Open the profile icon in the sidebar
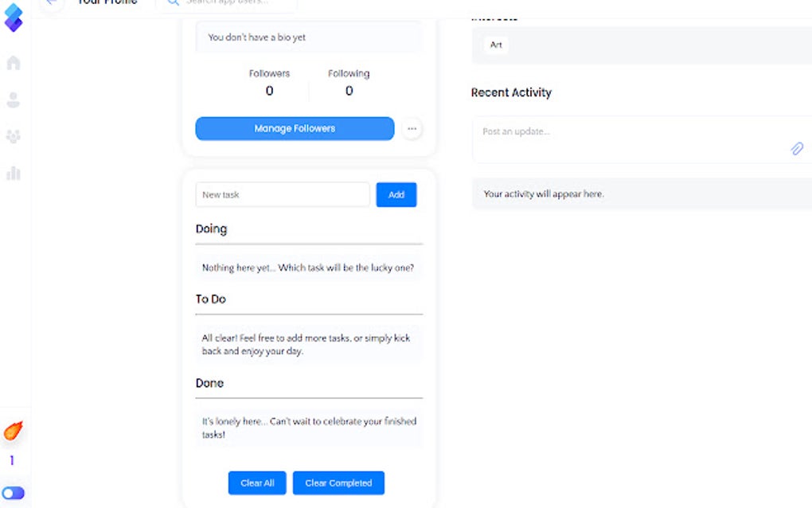 tap(14, 100)
